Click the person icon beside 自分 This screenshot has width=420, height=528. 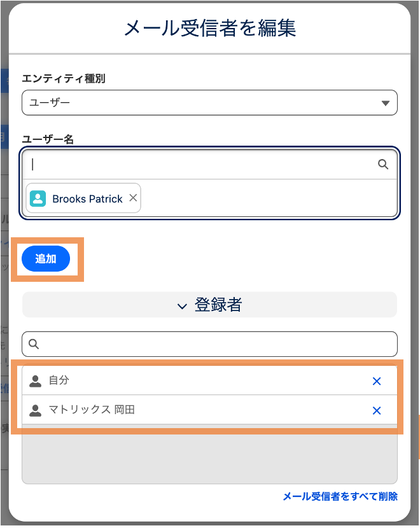[x=36, y=380]
